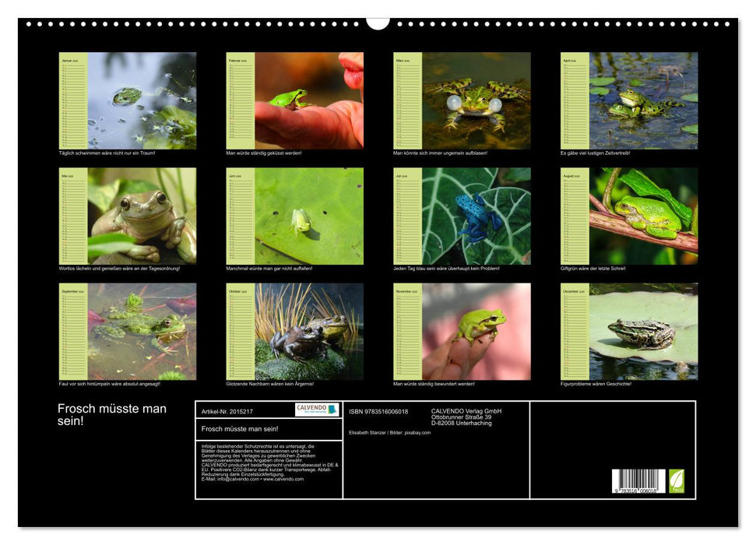Click the green eco leaf logo

[677, 480]
